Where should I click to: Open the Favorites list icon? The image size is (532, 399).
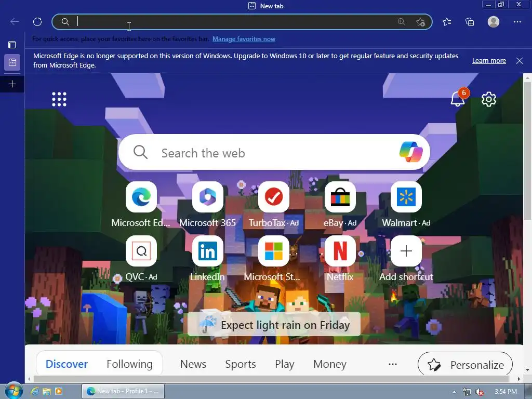pos(447,22)
